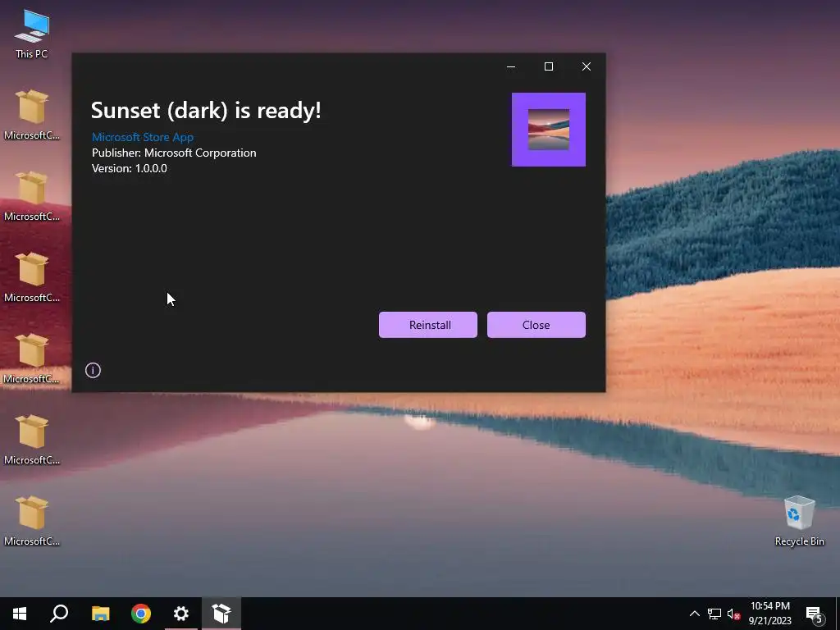Minimize the App Installer window
Screen dimensions: 840x630
coord(511,66)
